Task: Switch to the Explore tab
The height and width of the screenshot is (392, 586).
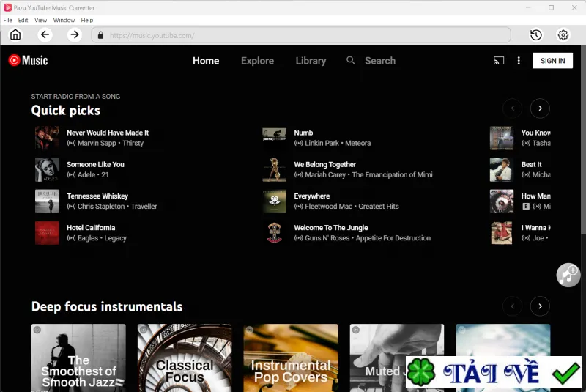Action: 257,61
